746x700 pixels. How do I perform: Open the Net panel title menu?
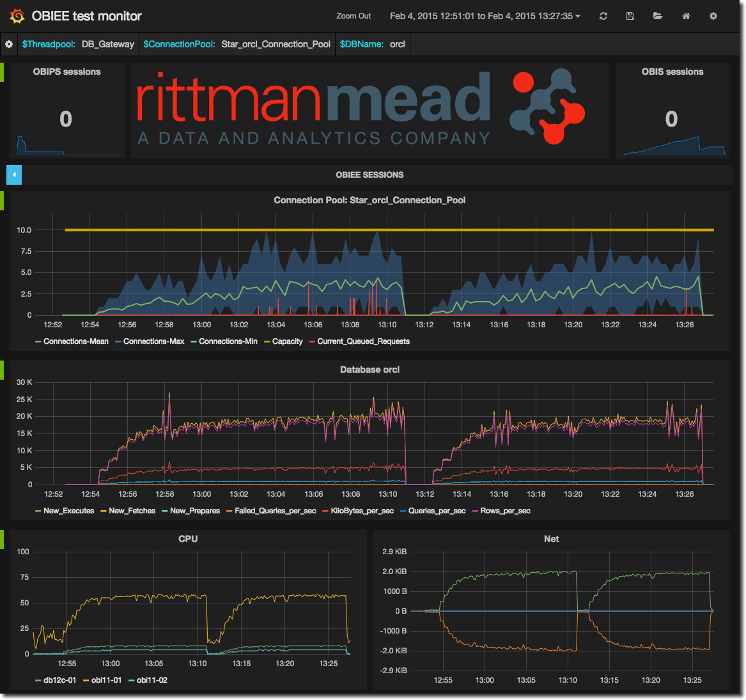click(x=551, y=539)
